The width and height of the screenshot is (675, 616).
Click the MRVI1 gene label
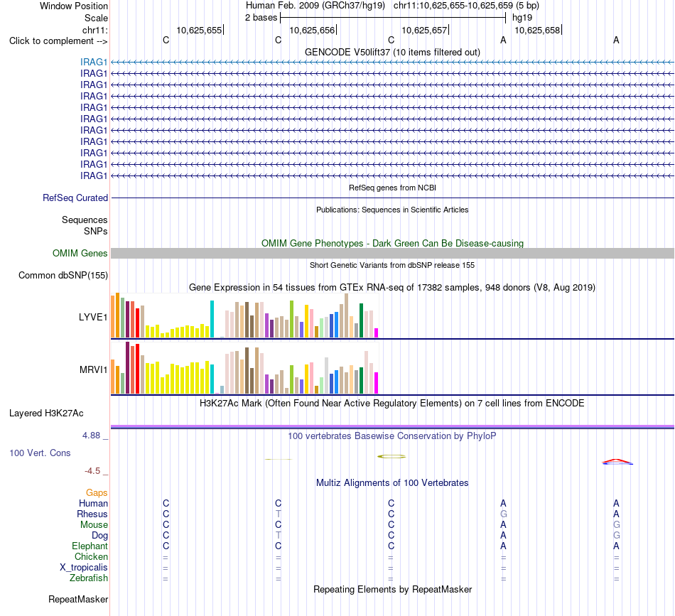[x=93, y=369]
